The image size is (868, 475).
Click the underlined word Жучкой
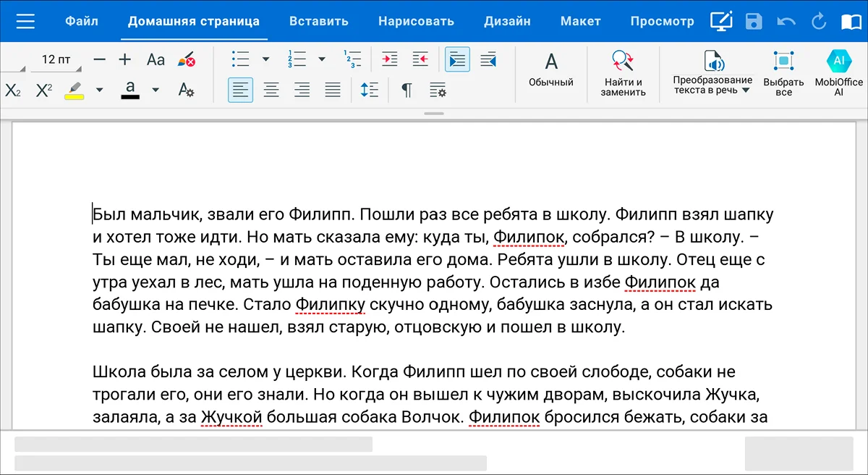(x=231, y=417)
